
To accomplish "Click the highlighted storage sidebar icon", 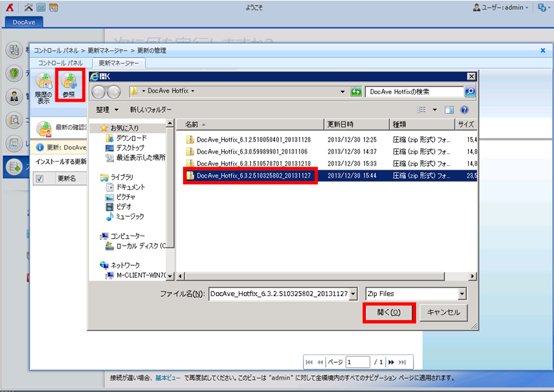I will (15, 167).
